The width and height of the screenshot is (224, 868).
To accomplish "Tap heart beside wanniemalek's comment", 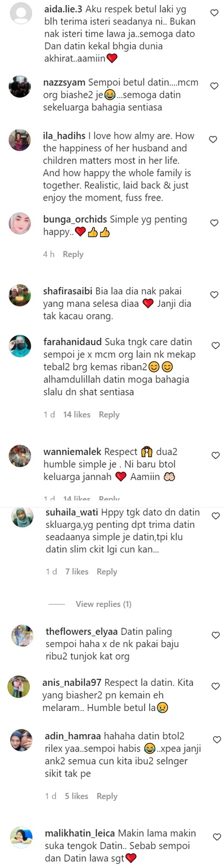I will 216,456.
